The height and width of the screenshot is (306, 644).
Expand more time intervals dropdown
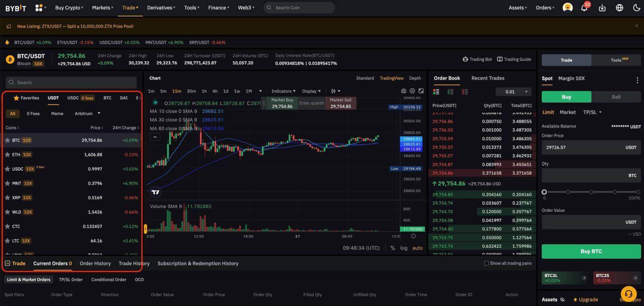point(260,91)
